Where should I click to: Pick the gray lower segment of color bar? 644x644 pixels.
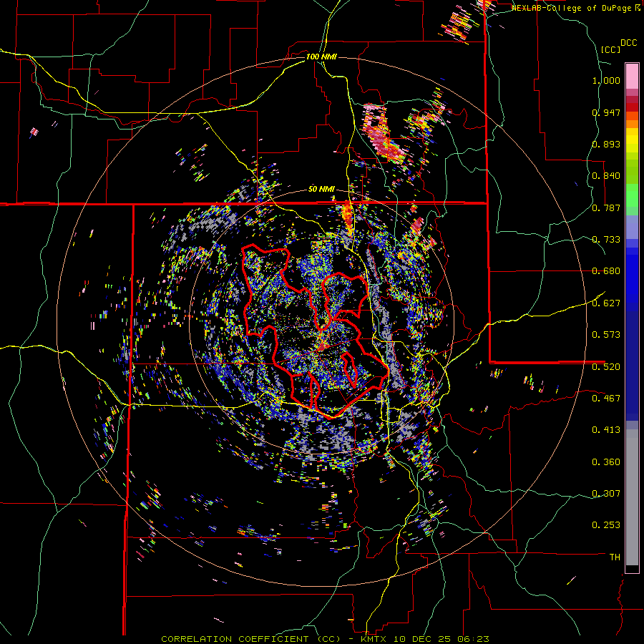(632, 497)
